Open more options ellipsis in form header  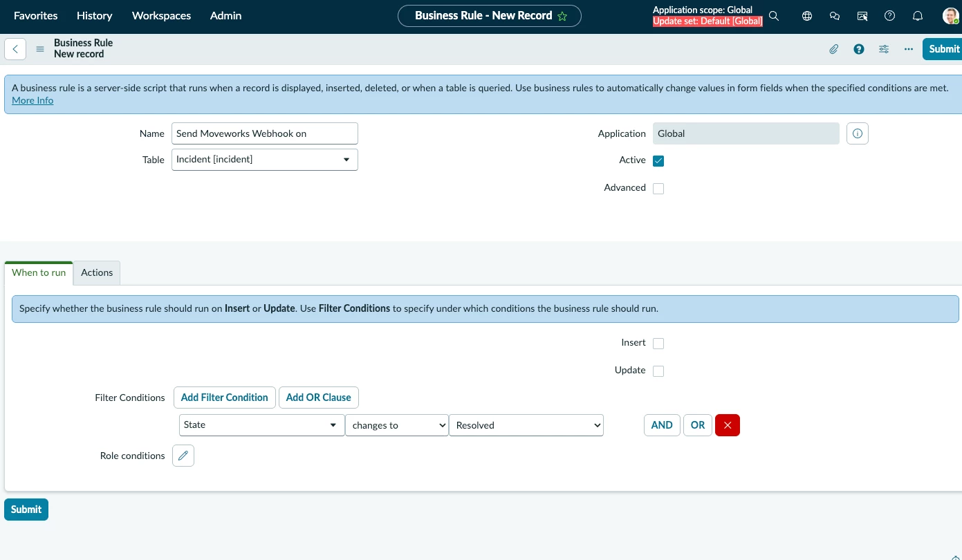click(x=909, y=49)
